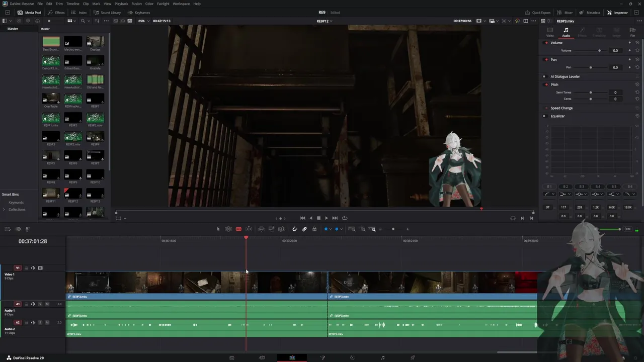
Task: Open the Fairlight page music-note icon
Action: [383, 358]
